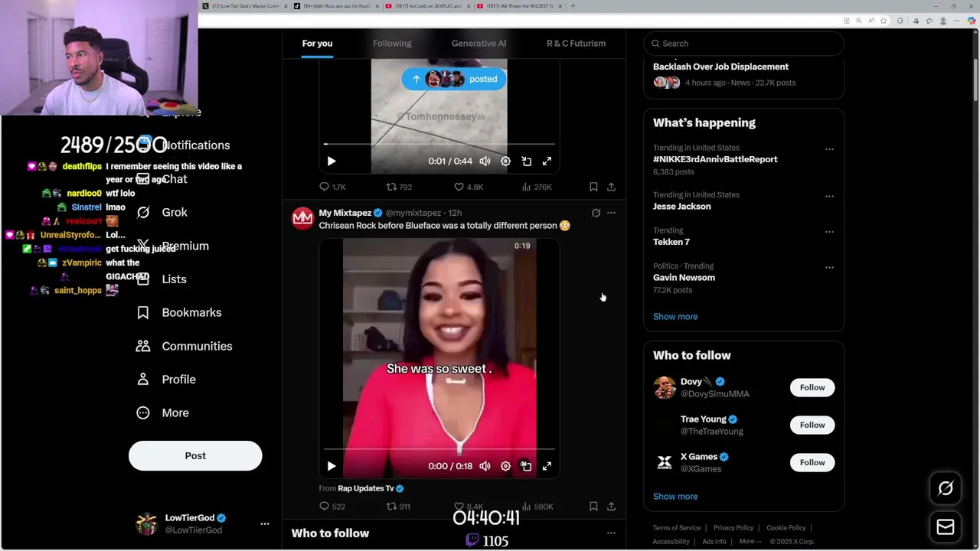Go to Profile in sidebar
980x551 pixels.
[166, 380]
